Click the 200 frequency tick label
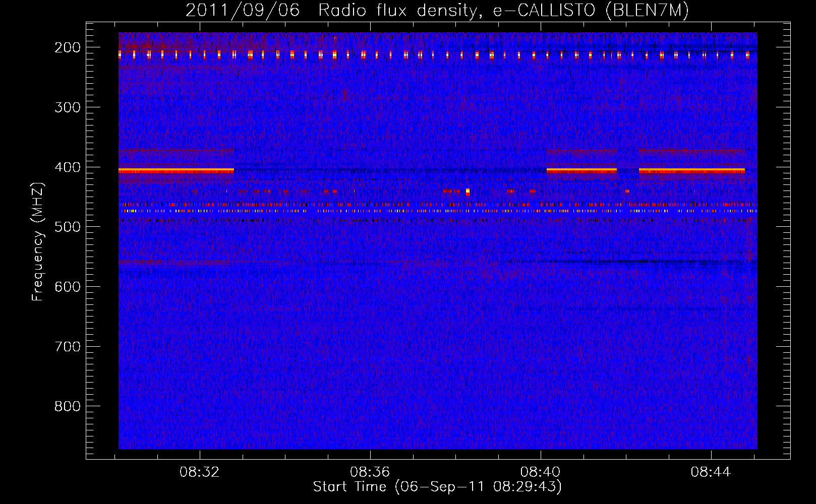Viewport: 816px width, 504px height. click(68, 47)
